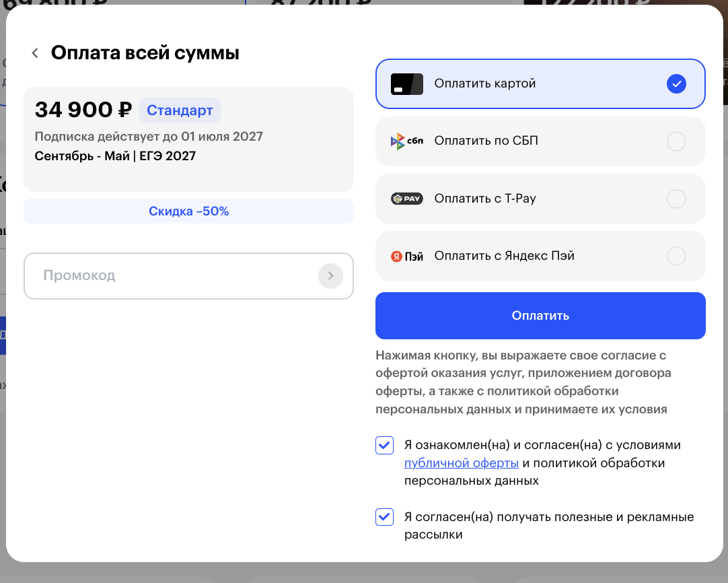This screenshot has height=583, width=728.
Task: Click the Яндекс Пэй logo icon
Action: coord(406,256)
